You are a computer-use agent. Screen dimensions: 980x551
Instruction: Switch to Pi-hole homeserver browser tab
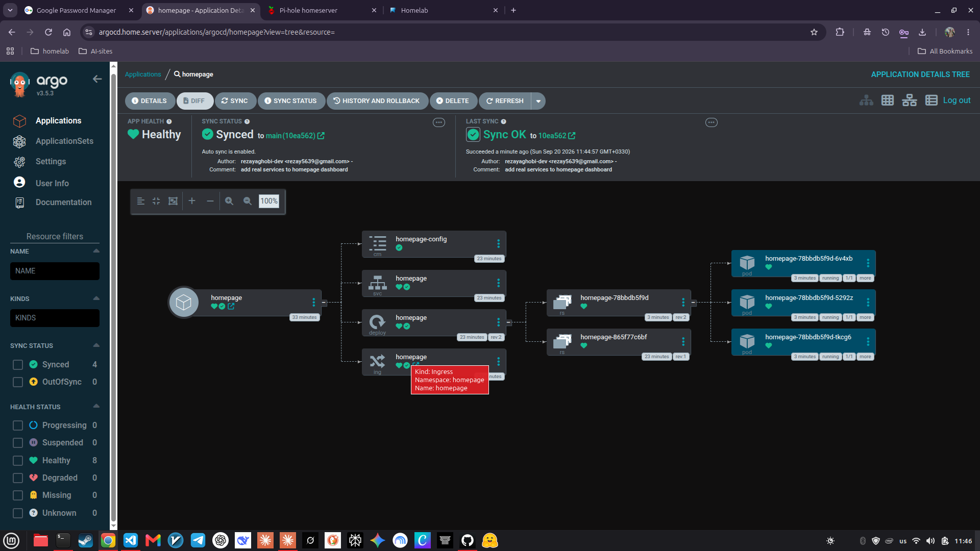coord(323,10)
